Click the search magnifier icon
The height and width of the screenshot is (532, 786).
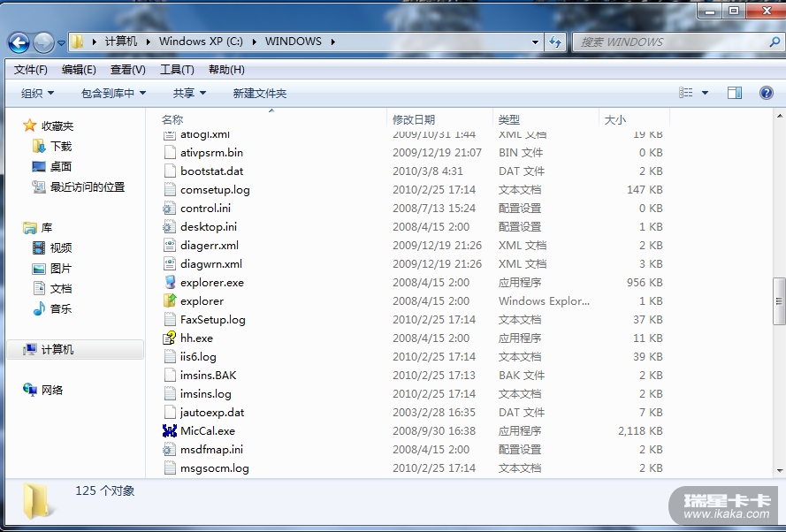pyautogui.click(x=775, y=42)
